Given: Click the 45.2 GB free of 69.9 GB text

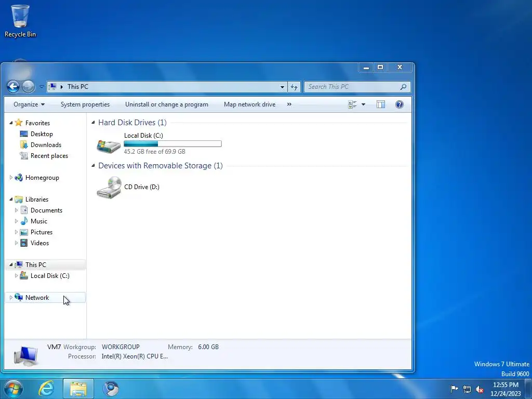Looking at the screenshot, I should (x=155, y=152).
